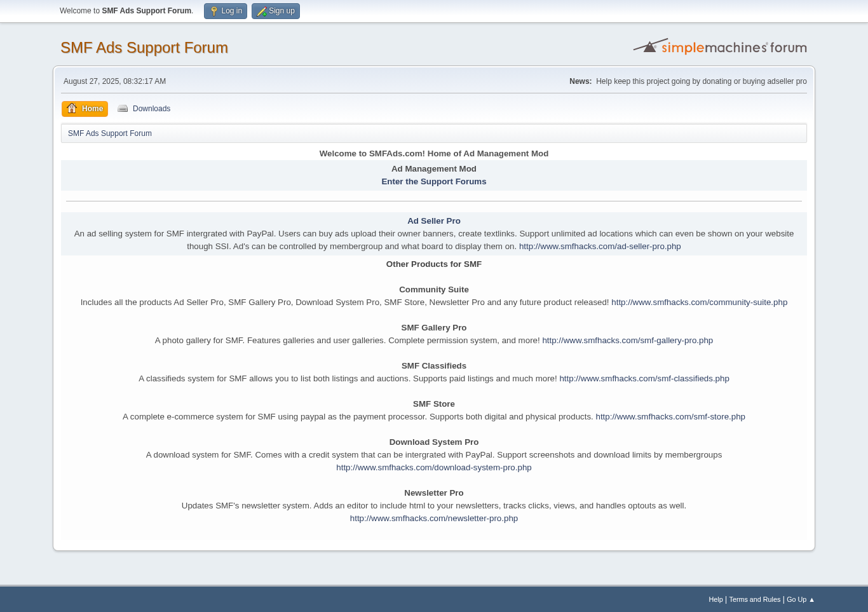Follow the ad-seller-pro.php URL link
Screen dimensions: 868x612
click(600, 247)
